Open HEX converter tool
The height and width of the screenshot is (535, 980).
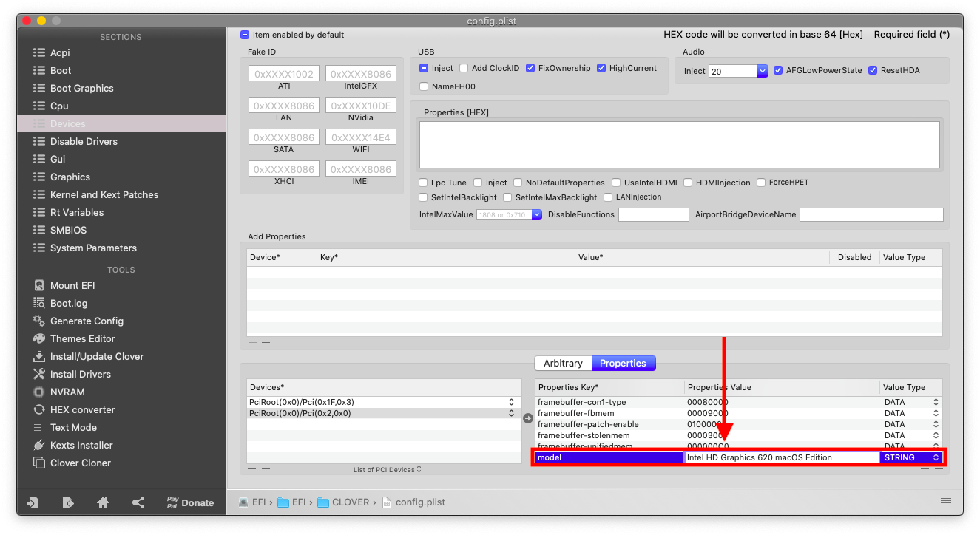click(x=74, y=409)
